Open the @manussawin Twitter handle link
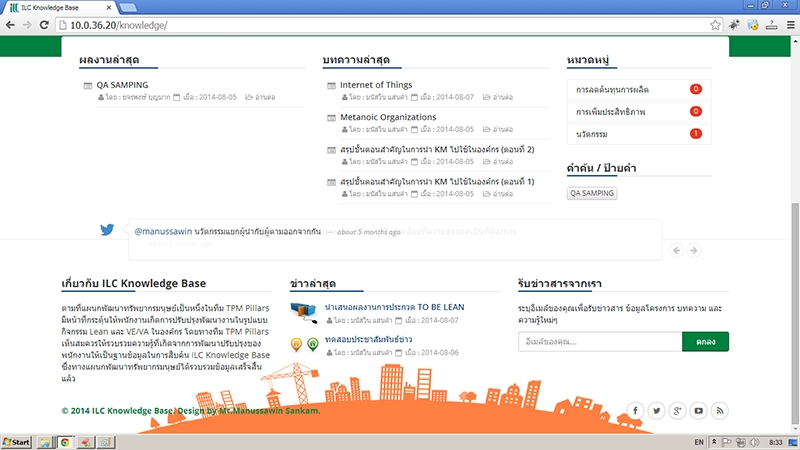 point(163,232)
